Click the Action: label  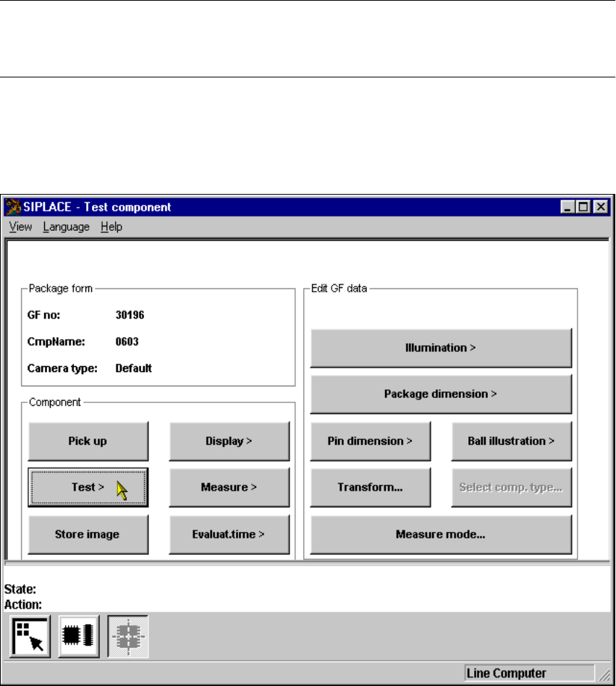point(22,605)
